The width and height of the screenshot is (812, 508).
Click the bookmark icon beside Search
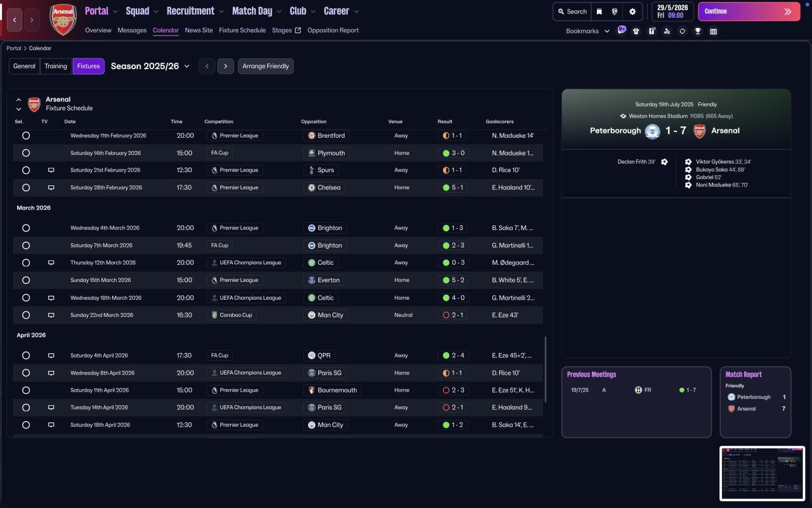coord(599,11)
